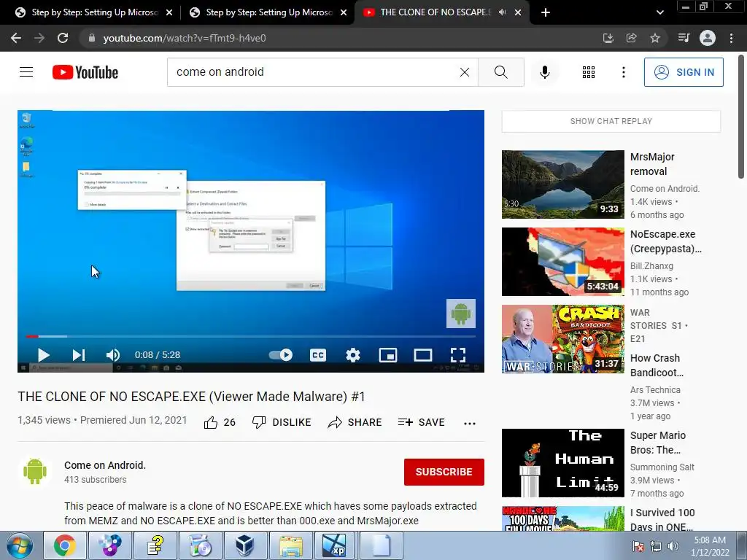Select THE CLONE OF NO ESCAPE tab
Image resolution: width=747 pixels, height=560 pixels.
click(435, 12)
